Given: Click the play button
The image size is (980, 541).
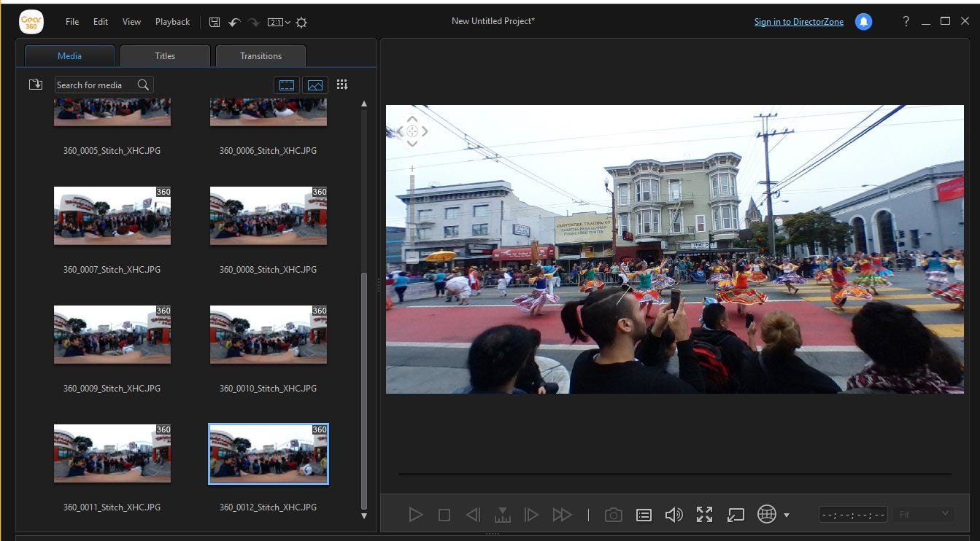Looking at the screenshot, I should coord(416,515).
